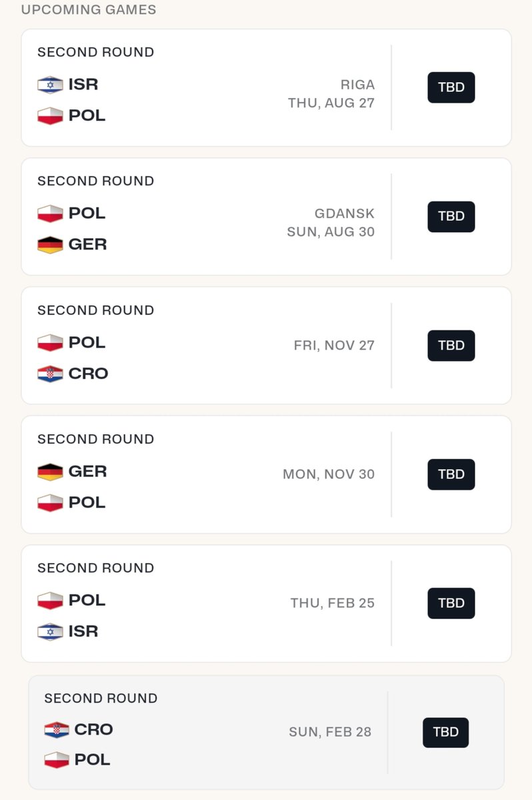532x800 pixels.
Task: Click Germany flag in Nov 30 game
Action: coord(50,472)
